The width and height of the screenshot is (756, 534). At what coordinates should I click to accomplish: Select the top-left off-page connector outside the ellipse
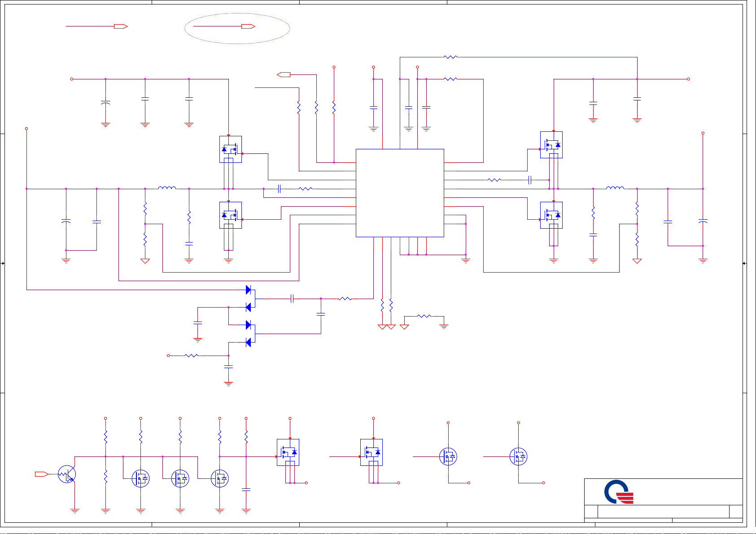click(x=121, y=26)
